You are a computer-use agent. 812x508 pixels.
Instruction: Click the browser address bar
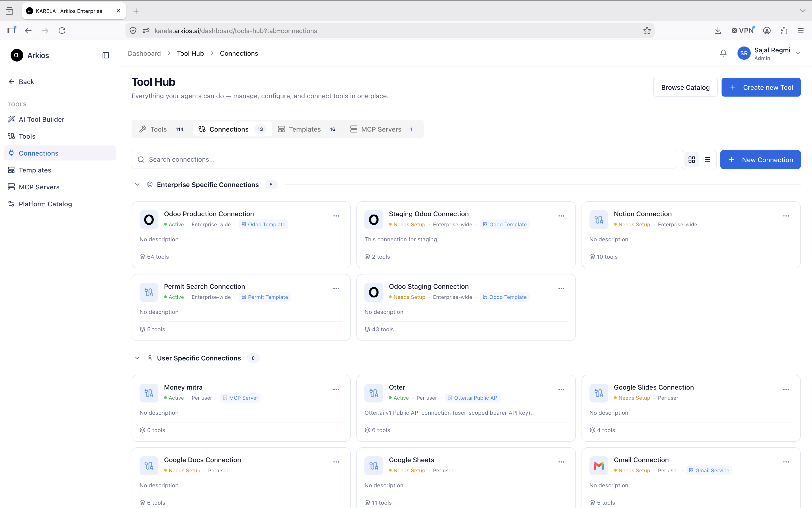pyautogui.click(x=390, y=31)
